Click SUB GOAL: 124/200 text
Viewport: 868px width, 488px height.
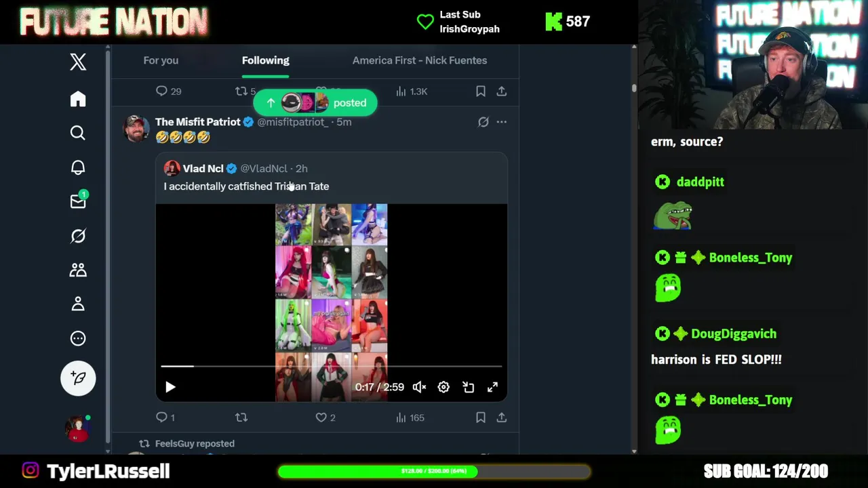(766, 471)
